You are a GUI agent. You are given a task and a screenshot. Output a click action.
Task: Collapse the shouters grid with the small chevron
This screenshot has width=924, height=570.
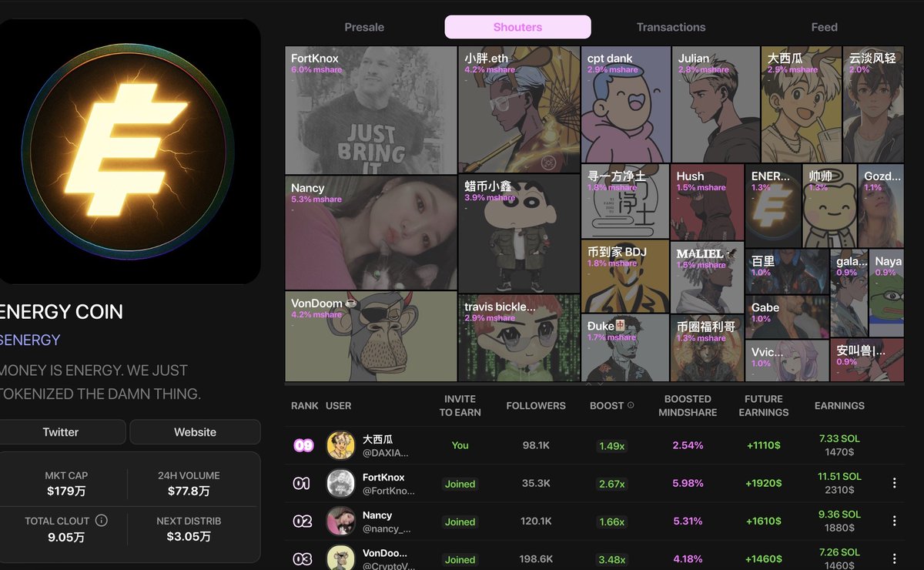(589, 384)
